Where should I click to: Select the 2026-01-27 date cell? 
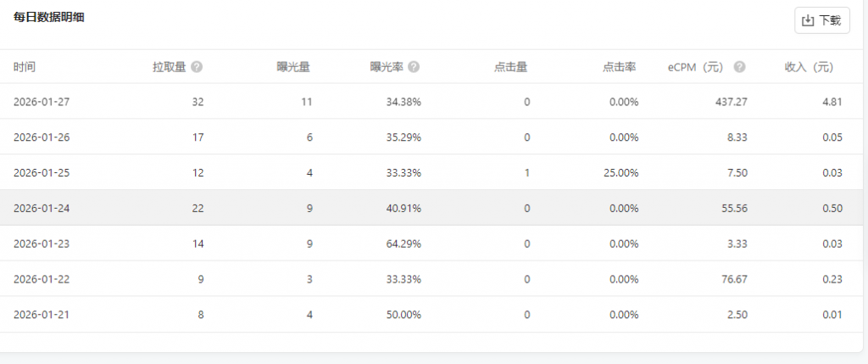tap(41, 102)
